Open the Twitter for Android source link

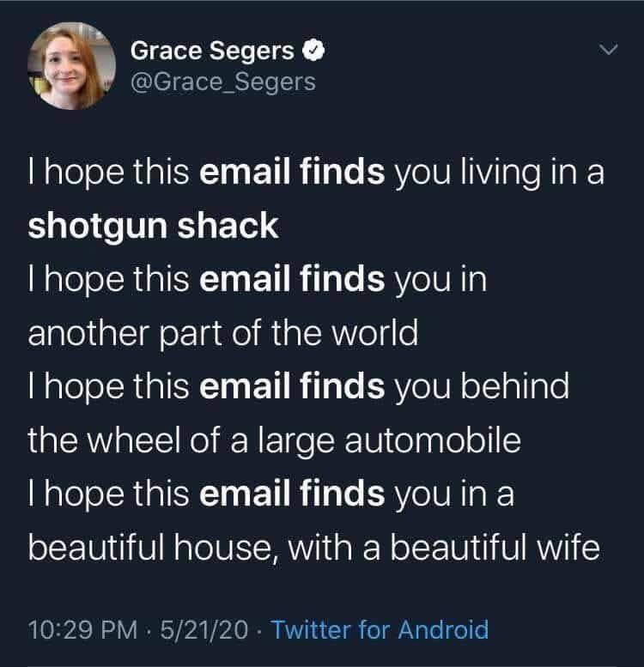380,629
